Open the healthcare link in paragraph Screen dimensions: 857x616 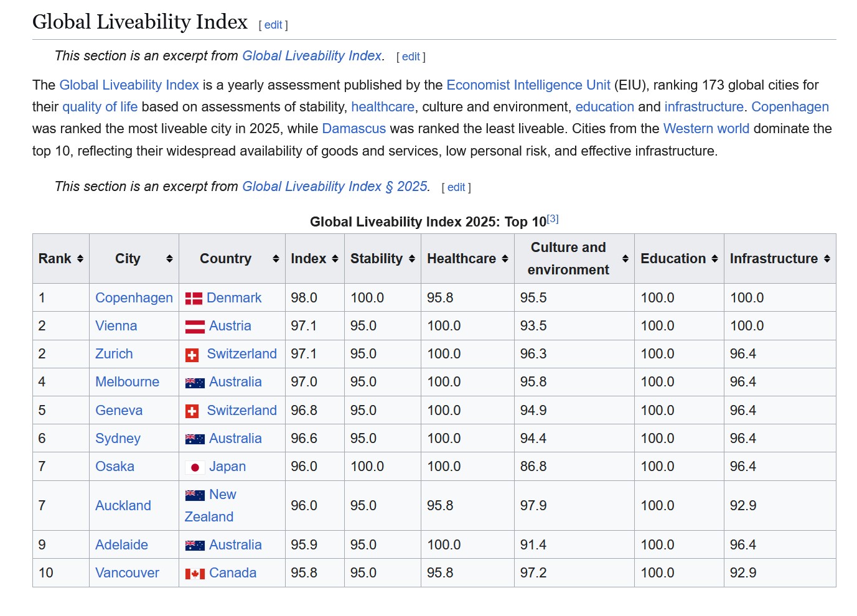[383, 107]
